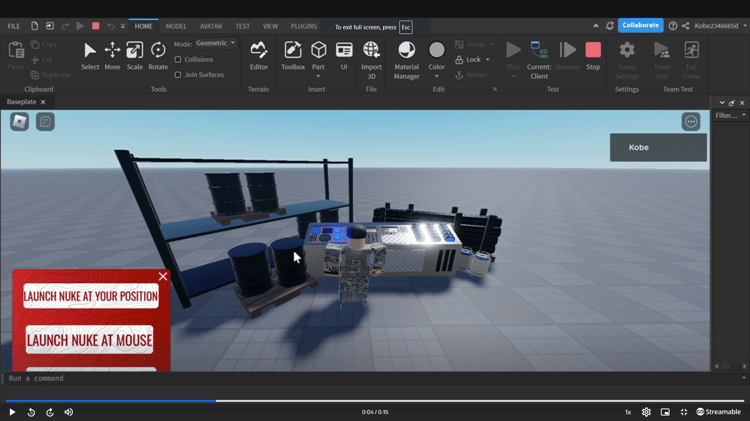Viewport: 750px width, 421px height.
Task: Click the Kobe player list entry
Action: pyautogui.click(x=658, y=147)
